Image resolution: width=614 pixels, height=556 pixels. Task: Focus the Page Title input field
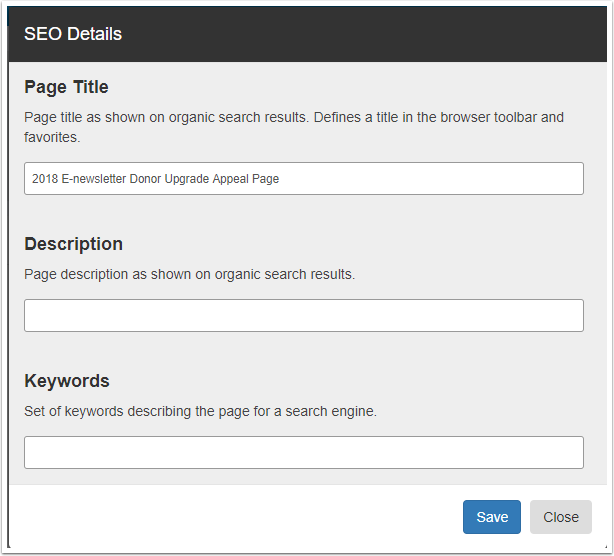tap(304, 179)
